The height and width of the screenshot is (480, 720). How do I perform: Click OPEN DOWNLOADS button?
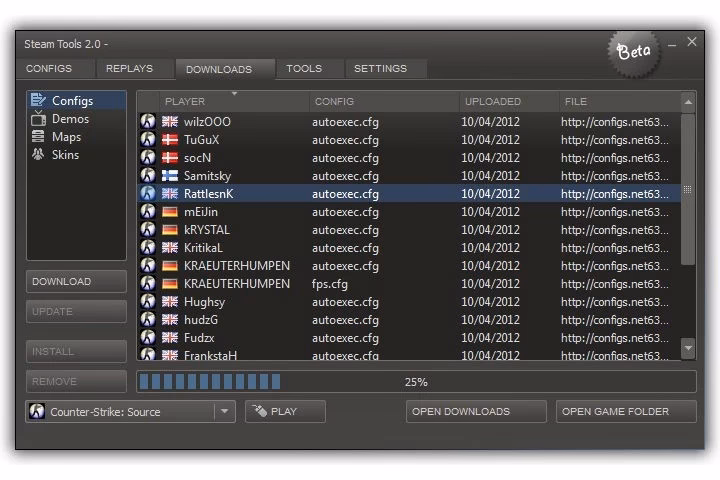point(476,411)
